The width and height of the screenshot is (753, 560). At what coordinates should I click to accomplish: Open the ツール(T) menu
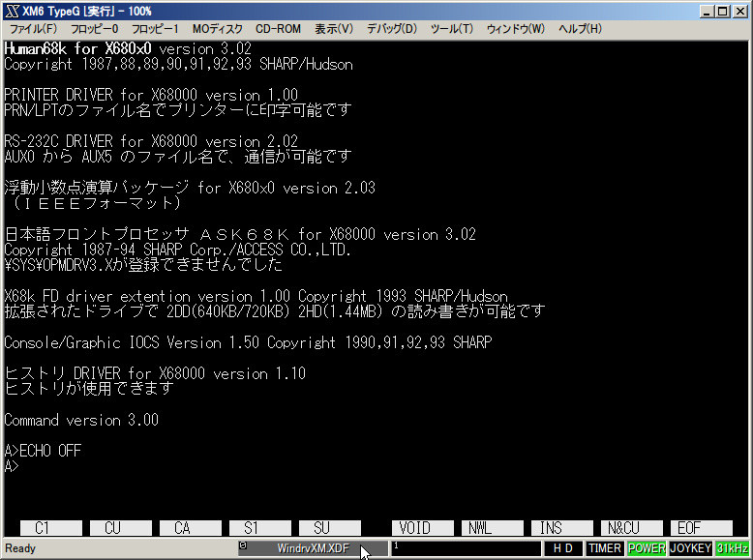(x=452, y=29)
